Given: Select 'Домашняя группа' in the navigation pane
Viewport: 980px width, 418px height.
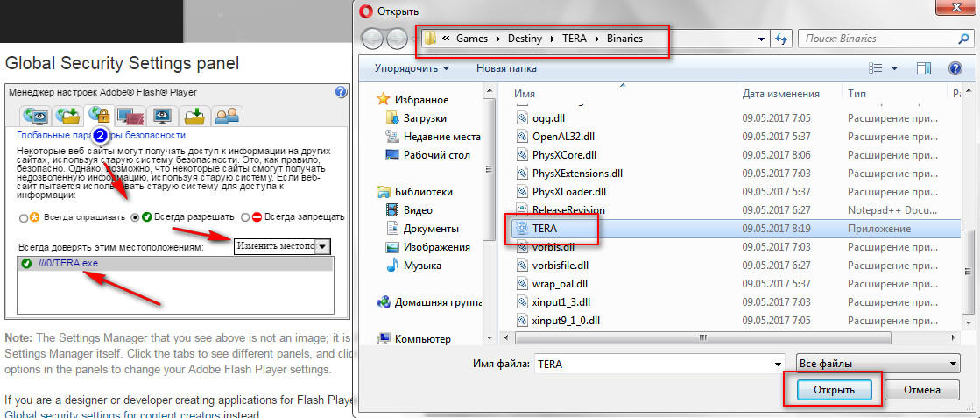Looking at the screenshot, I should tap(428, 302).
